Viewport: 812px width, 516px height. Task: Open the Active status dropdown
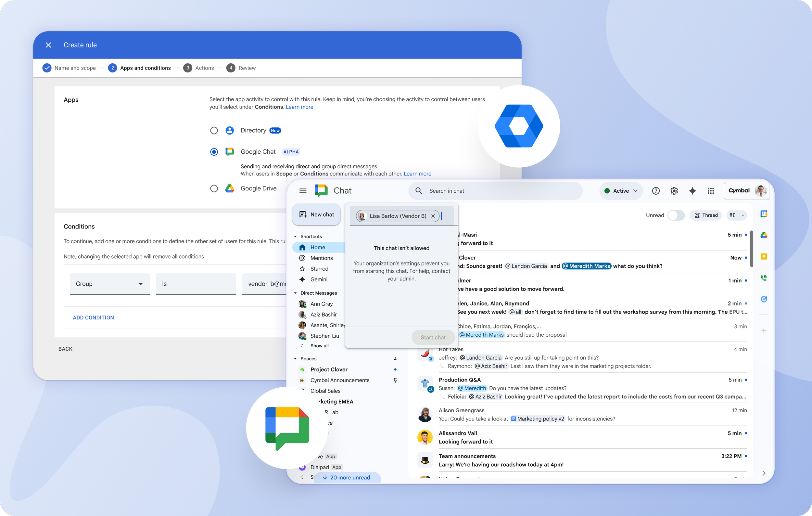pyautogui.click(x=621, y=191)
